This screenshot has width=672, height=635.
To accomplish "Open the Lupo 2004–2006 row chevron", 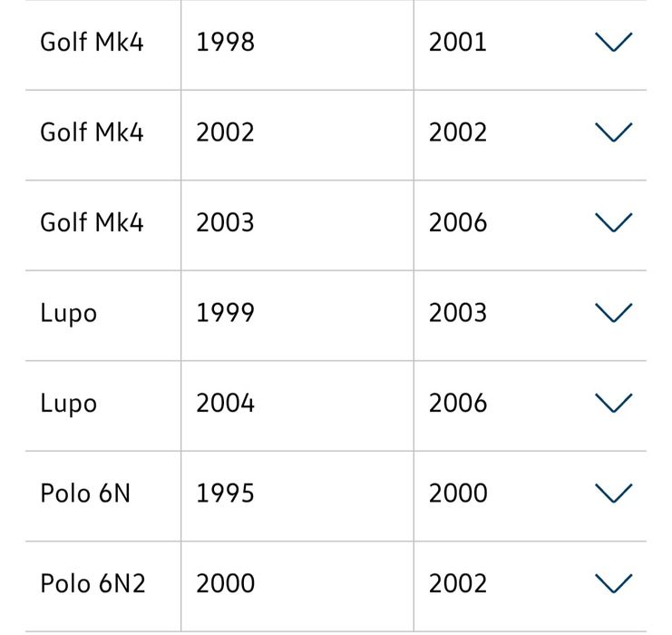I will click(613, 403).
